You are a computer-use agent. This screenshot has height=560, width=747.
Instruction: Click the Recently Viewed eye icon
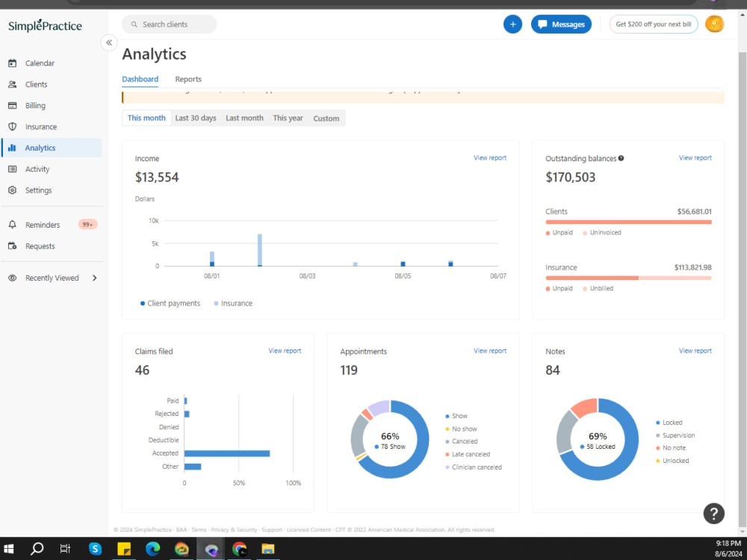tap(13, 278)
